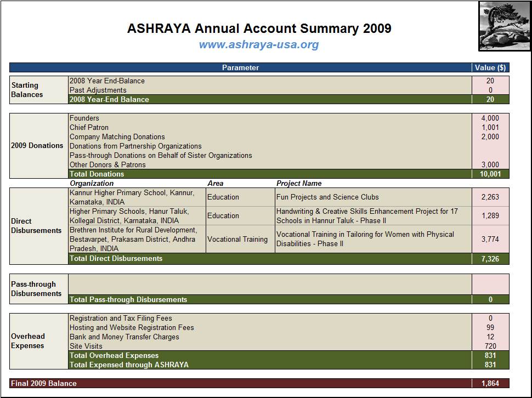Click the value 2,263
The width and height of the screenshot is (532, 398).
490,197
